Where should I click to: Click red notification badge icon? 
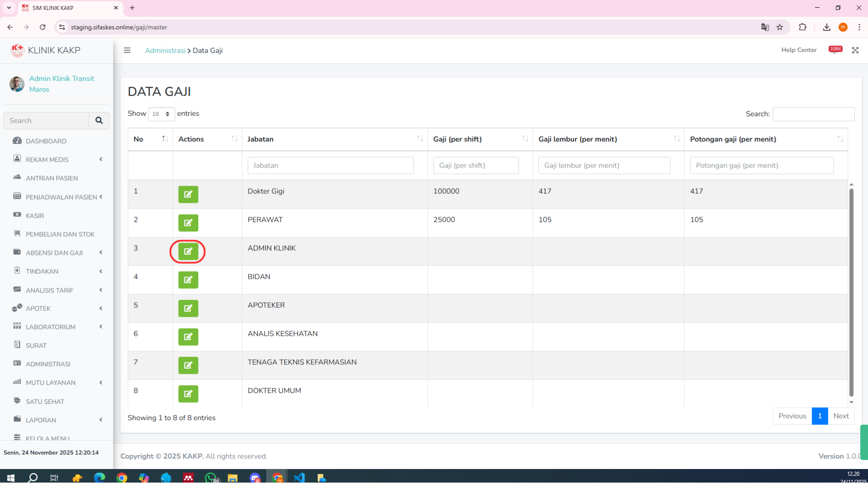pos(835,50)
